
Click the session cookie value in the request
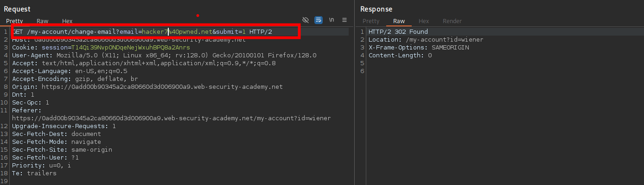130,48
